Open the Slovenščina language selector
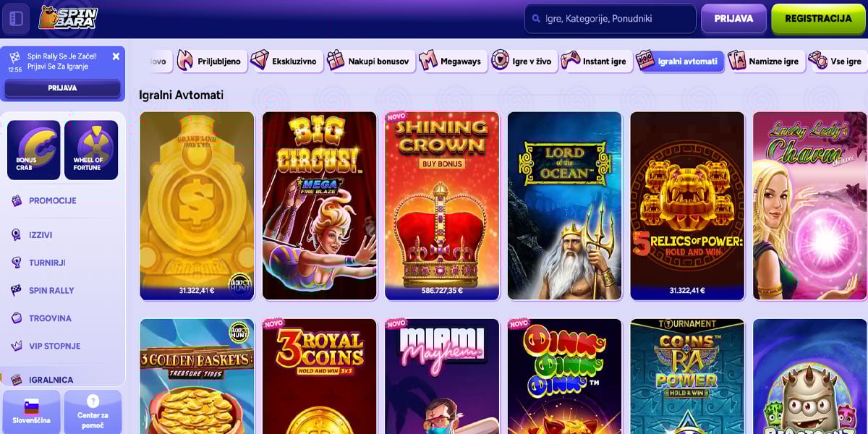This screenshot has height=434, width=868. (x=31, y=412)
